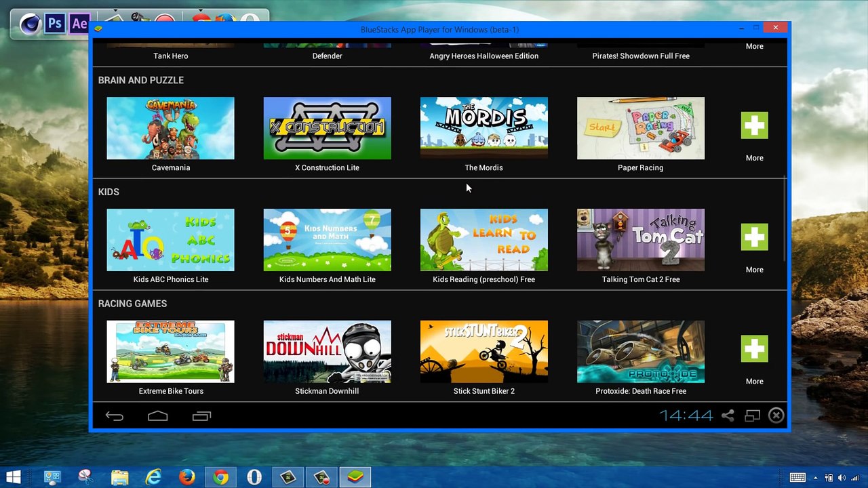Open Kids Numbers And Math Lite icon
This screenshot has width=868, height=488.
[x=327, y=240]
